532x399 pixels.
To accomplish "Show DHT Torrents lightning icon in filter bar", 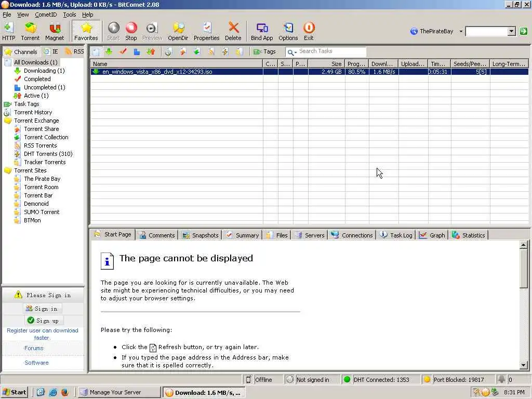I will 225,51.
